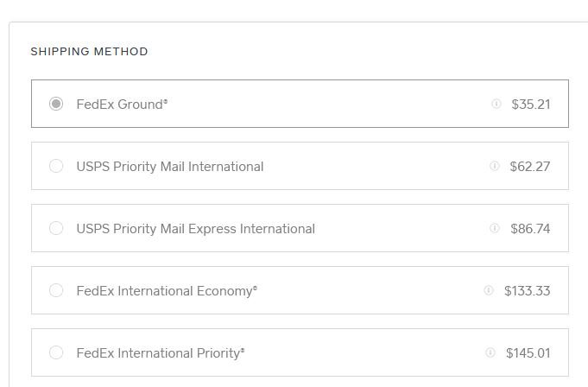
Task: Click the $86.74 shipping price
Action: tap(530, 229)
